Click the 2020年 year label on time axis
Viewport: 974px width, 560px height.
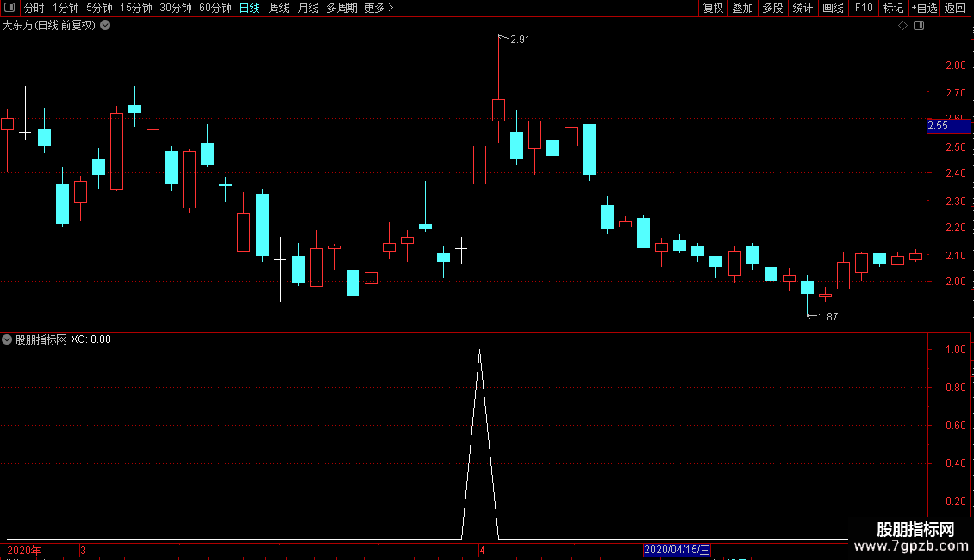click(x=24, y=550)
